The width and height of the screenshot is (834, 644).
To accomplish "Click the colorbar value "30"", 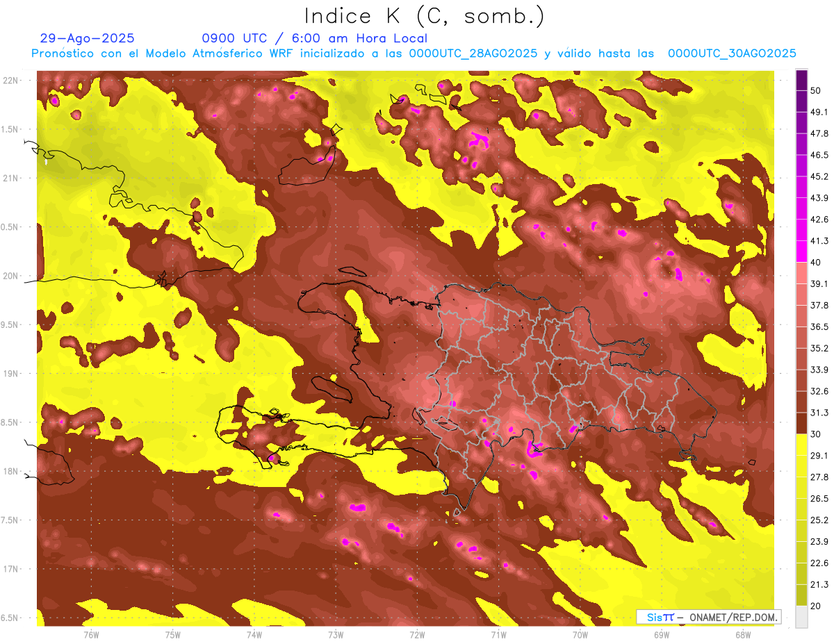I will 817,434.
